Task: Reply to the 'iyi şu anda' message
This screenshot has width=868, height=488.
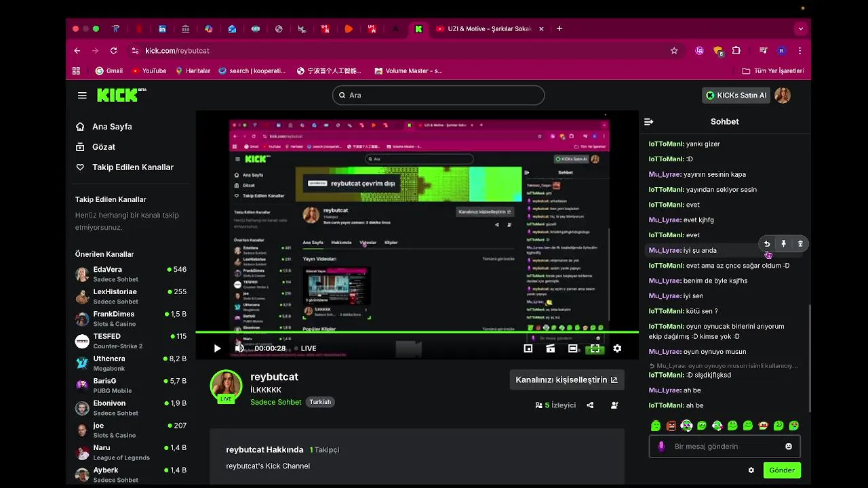Action: pos(767,244)
